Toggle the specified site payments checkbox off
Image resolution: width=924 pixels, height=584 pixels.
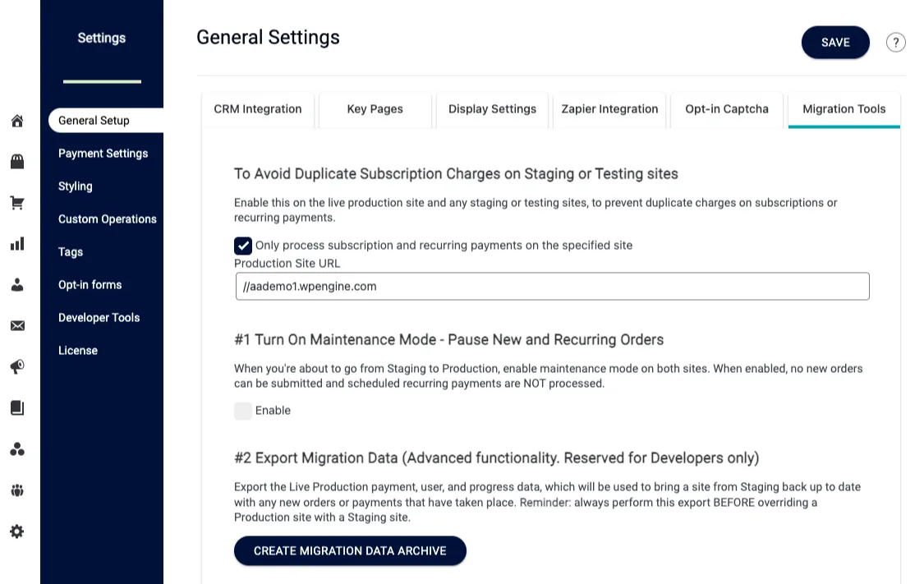pos(243,245)
